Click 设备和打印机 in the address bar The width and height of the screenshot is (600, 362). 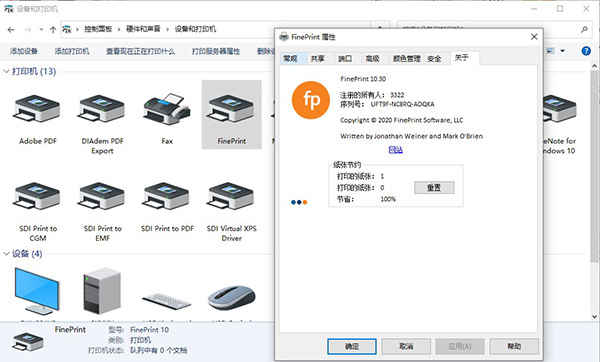[x=195, y=29]
